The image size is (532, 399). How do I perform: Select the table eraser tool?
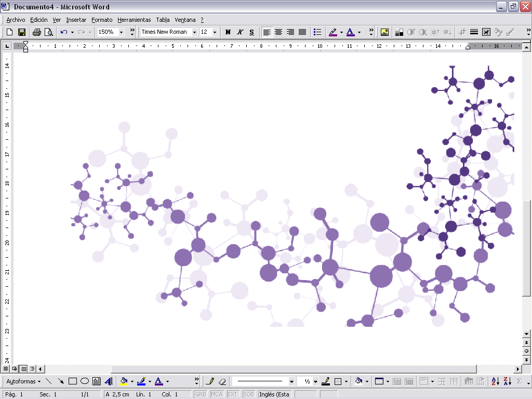coord(222,381)
